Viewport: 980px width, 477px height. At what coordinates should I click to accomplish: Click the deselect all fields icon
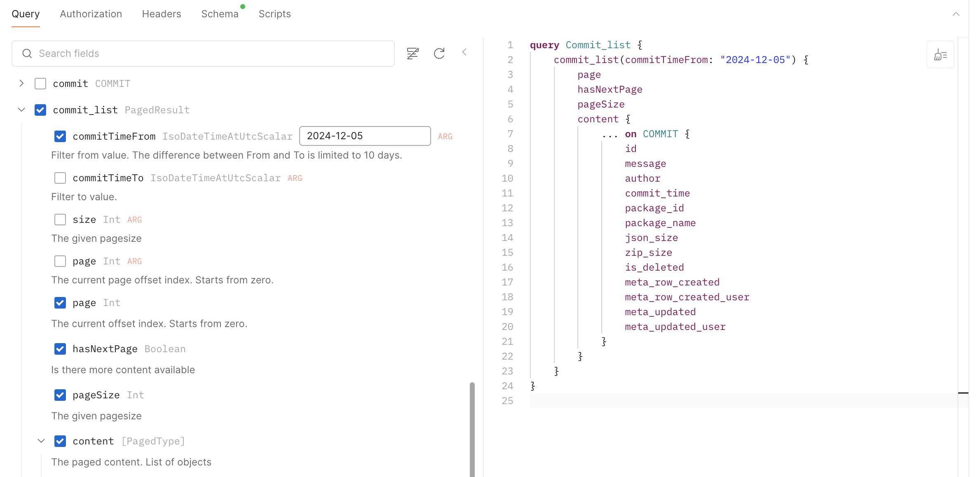pos(413,53)
